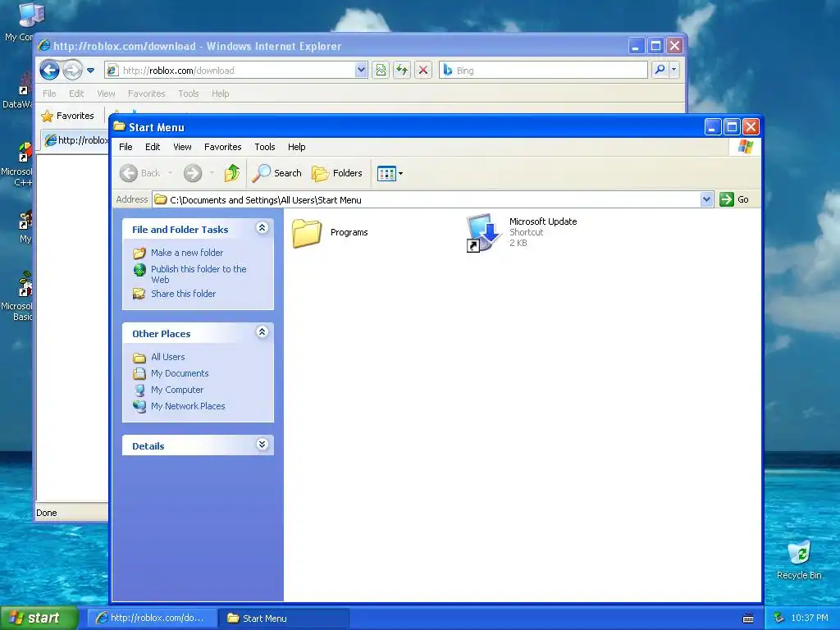This screenshot has height=630, width=840.
Task: Open Internet Explorer Edit menu
Action: click(76, 94)
